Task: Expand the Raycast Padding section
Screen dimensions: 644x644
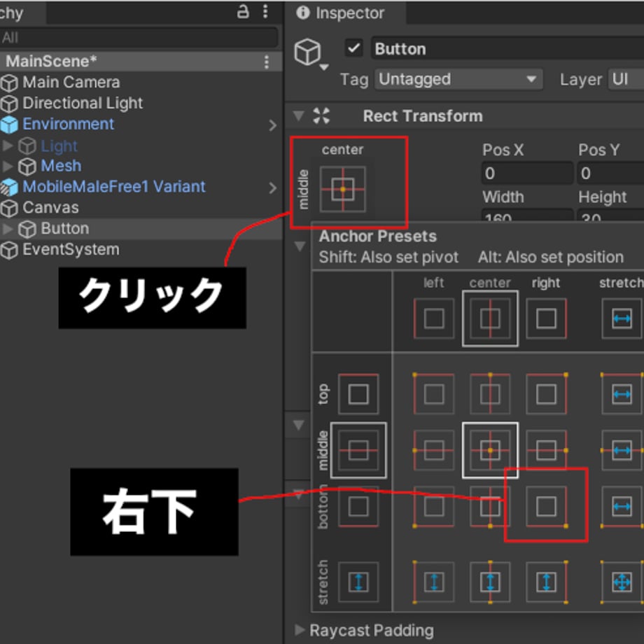Action: pyautogui.click(x=299, y=629)
